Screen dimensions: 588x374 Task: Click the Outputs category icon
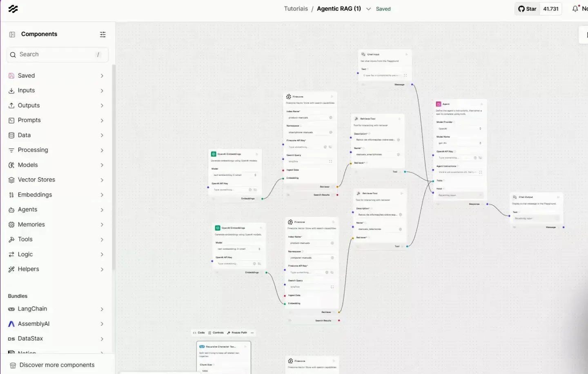11,106
